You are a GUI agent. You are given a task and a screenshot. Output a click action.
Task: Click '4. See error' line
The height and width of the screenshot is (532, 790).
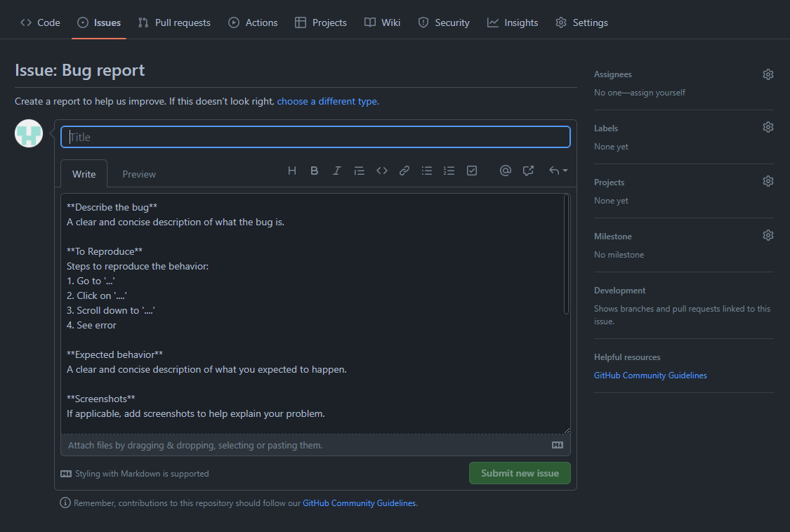click(91, 326)
